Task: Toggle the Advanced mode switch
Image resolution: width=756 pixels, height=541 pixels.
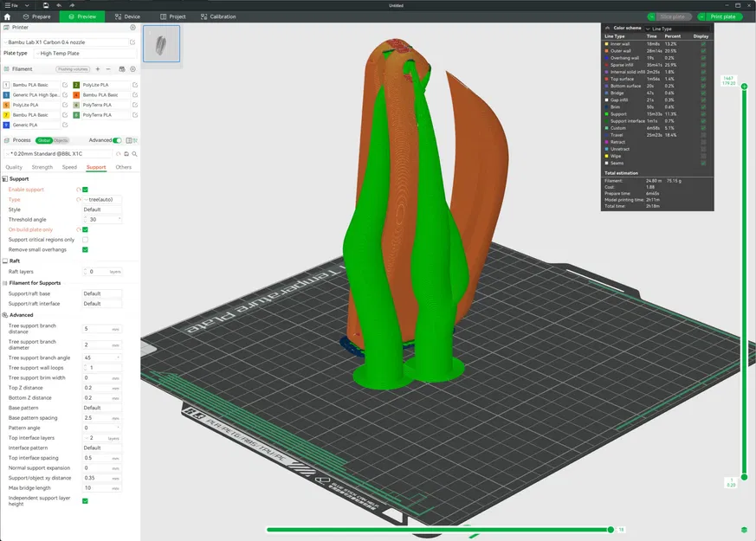Action: [118, 140]
